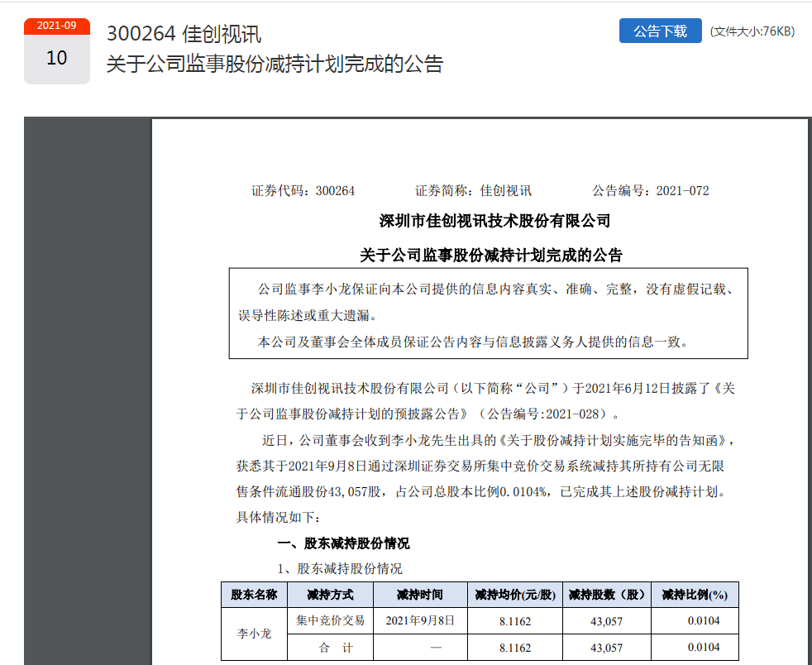Viewport: 812px width, 665px height.
Task: Click 证券简称：佳创视讯 in the document
Action: coord(473,190)
